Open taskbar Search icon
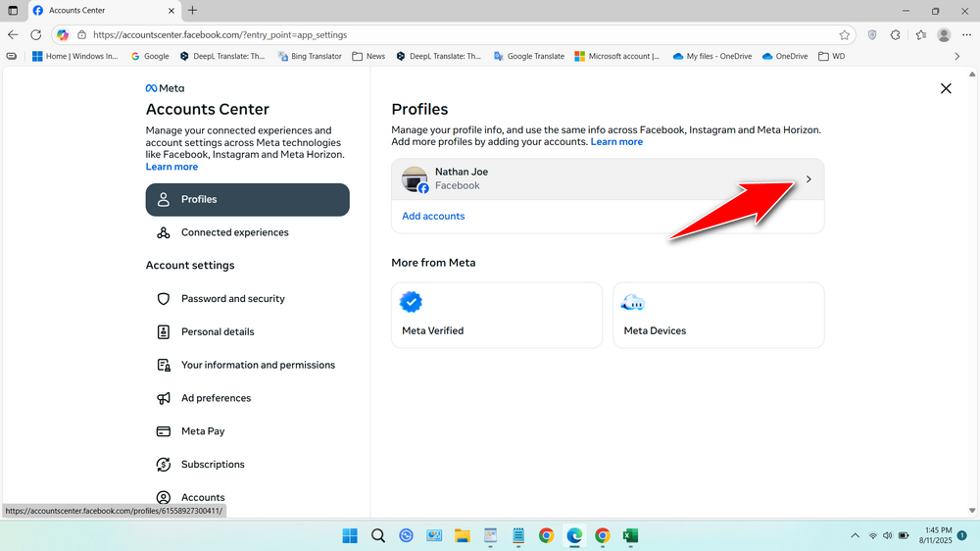Image resolution: width=980 pixels, height=551 pixels. [378, 536]
